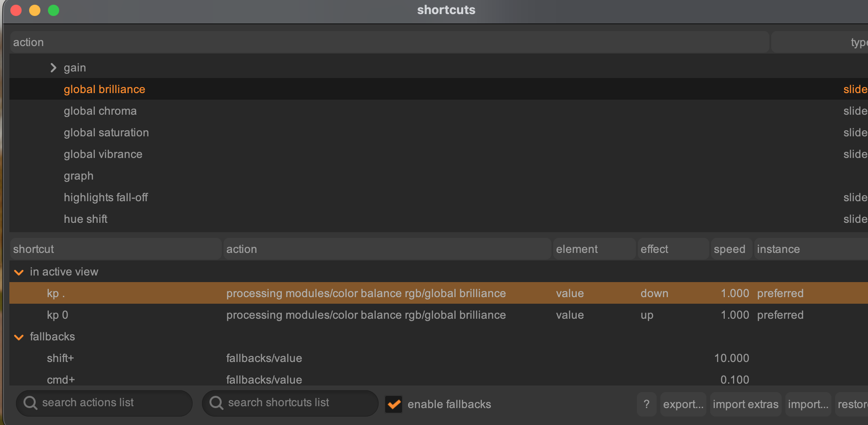Viewport: 868px width, 425px height.
Task: Collapse the in active view group
Action: point(19,272)
